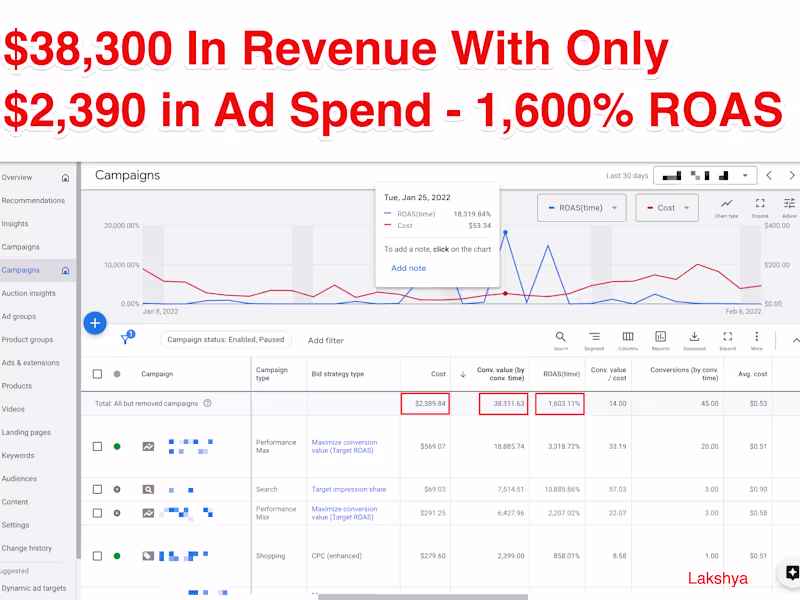Viewport: 800px width, 600px height.
Task: Open the Cost metric dropdown
Action: (667, 208)
